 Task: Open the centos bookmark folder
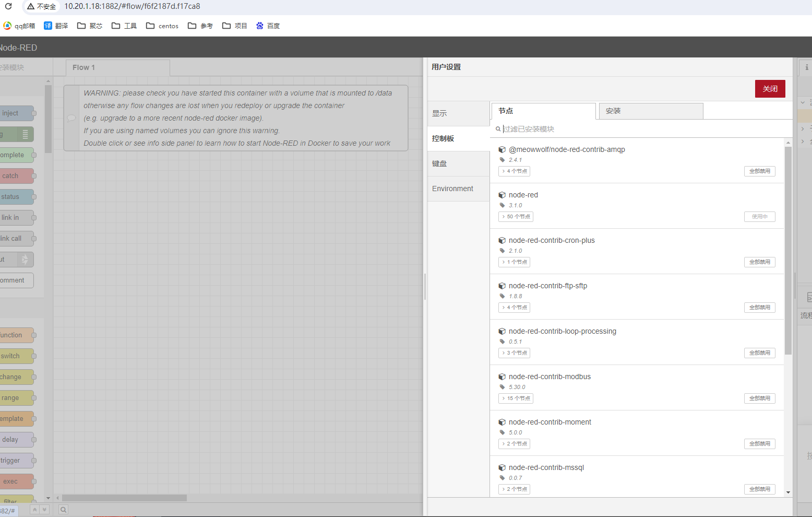pyautogui.click(x=162, y=26)
